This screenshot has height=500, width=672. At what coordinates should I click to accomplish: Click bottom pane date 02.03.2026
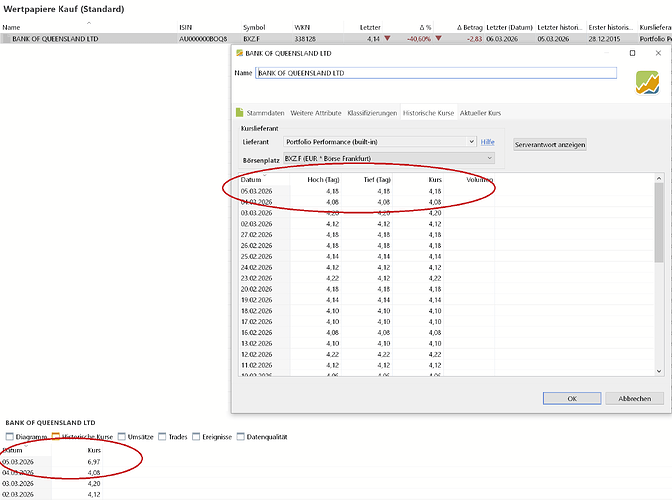tap(18, 494)
